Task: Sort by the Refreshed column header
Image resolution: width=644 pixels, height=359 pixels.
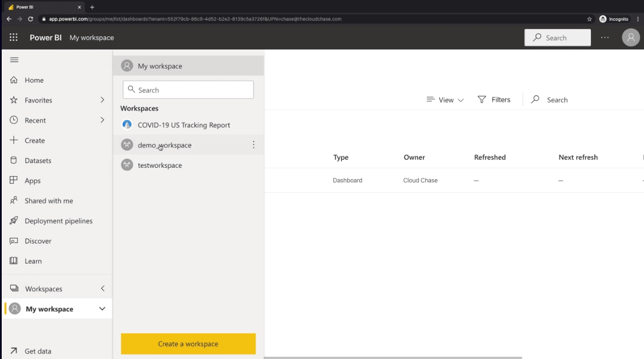Action: pos(490,158)
